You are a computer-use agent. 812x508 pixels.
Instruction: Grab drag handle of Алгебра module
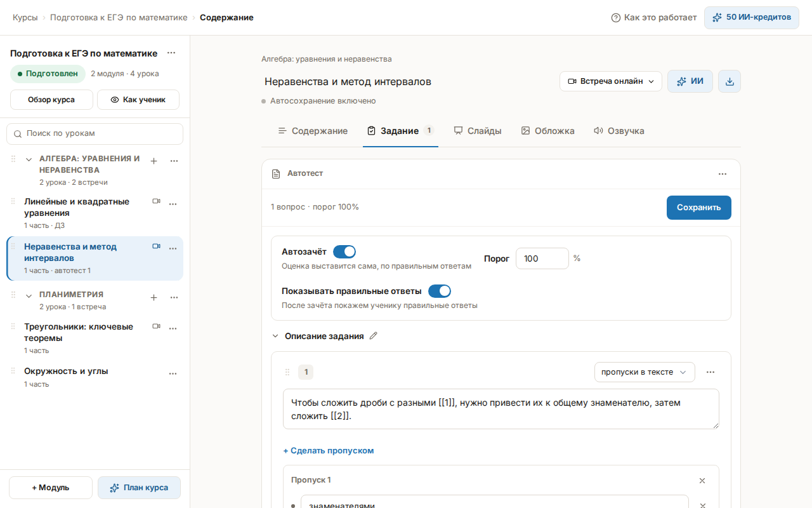pyautogui.click(x=13, y=159)
